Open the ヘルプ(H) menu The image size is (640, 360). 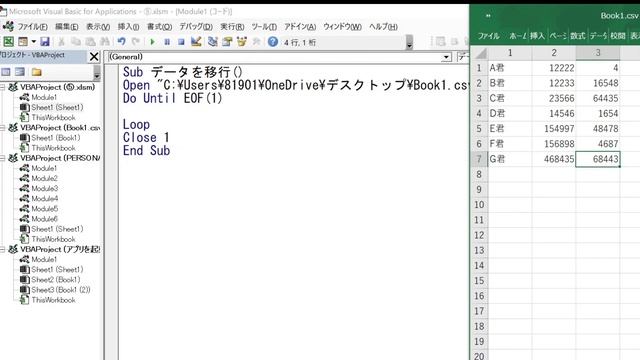coord(383,27)
